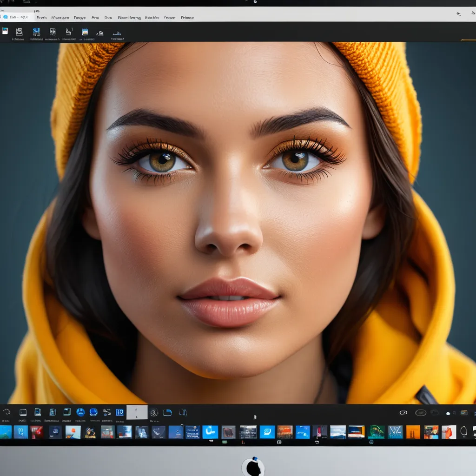Select the blue square IO icon in toolbar

(x=119, y=412)
